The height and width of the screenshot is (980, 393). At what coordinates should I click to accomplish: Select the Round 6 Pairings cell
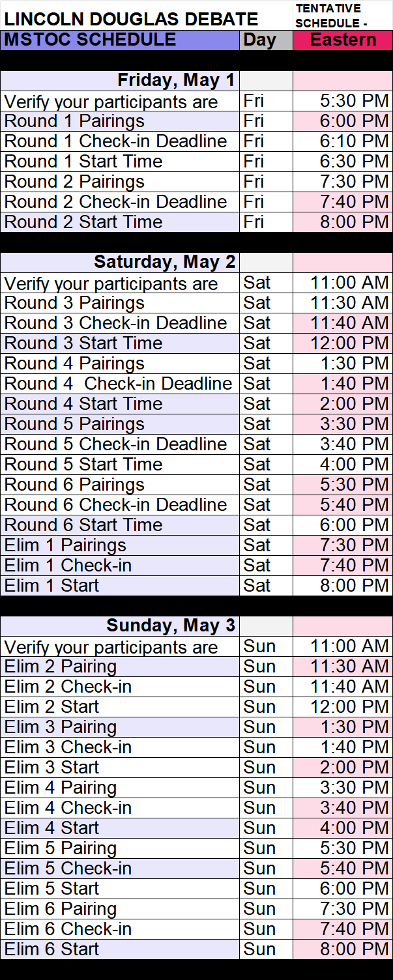(120, 485)
